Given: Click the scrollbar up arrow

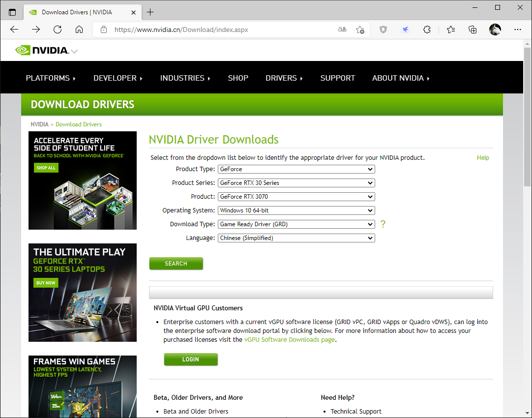Looking at the screenshot, I should pyautogui.click(x=527, y=43).
